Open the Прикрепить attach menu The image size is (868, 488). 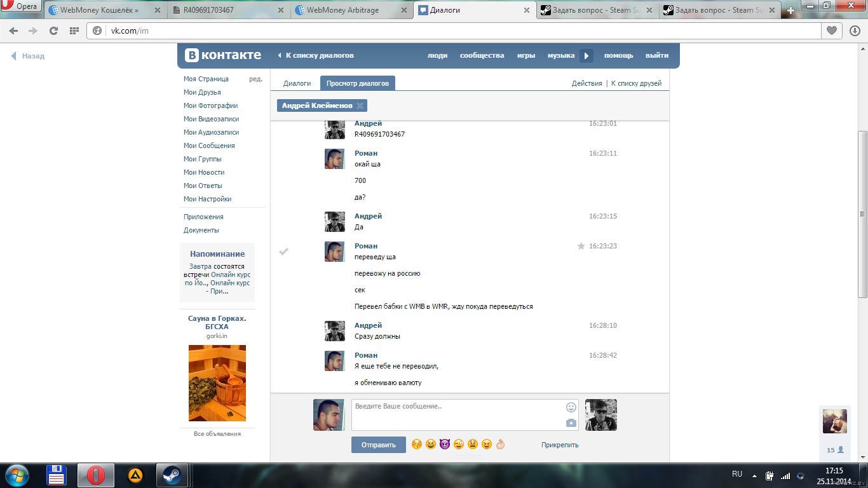click(560, 445)
